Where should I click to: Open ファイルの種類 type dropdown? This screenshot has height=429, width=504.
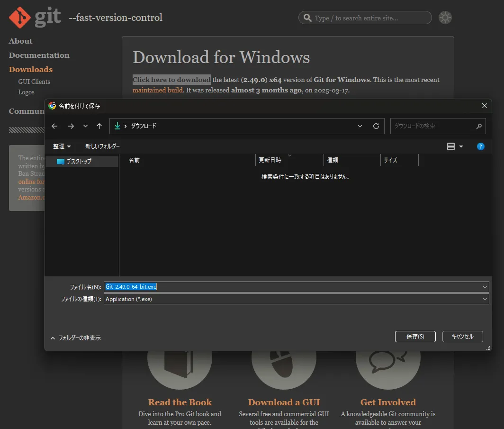[x=296, y=299]
